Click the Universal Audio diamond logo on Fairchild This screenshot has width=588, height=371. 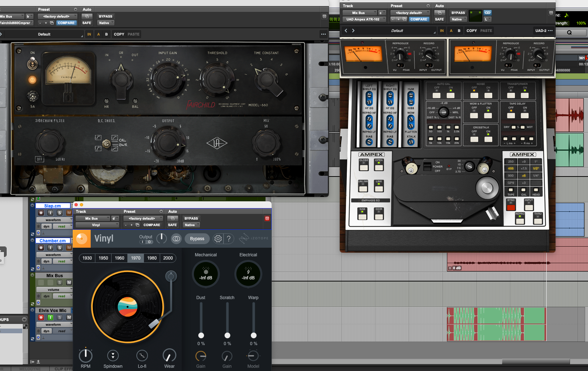click(x=217, y=143)
